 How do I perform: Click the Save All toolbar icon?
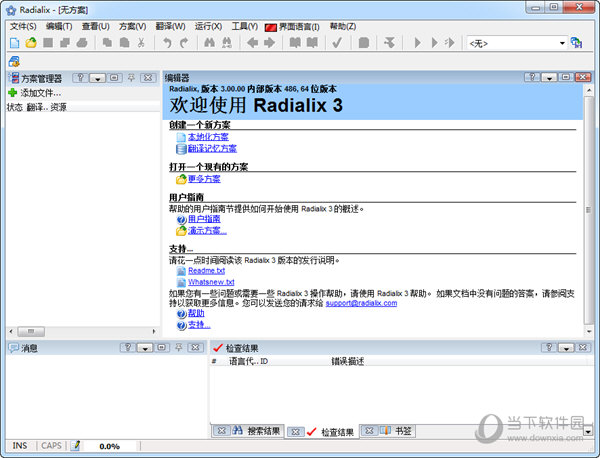click(65, 42)
